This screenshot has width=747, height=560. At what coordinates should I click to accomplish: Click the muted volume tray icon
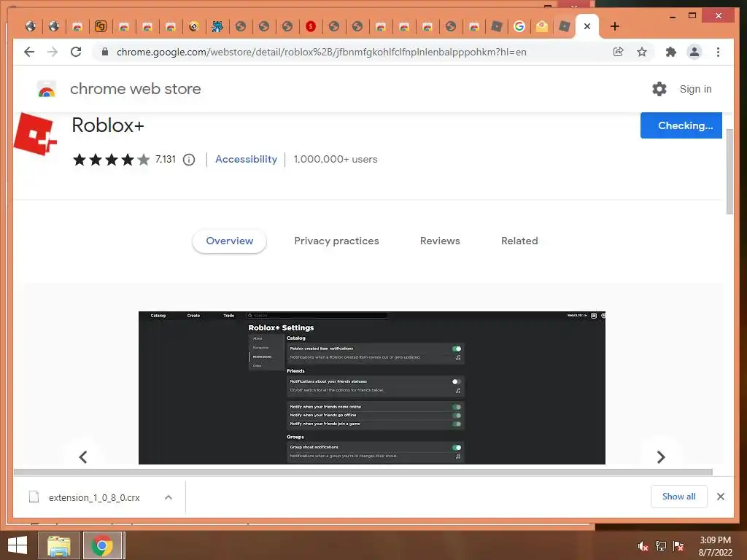click(x=643, y=546)
